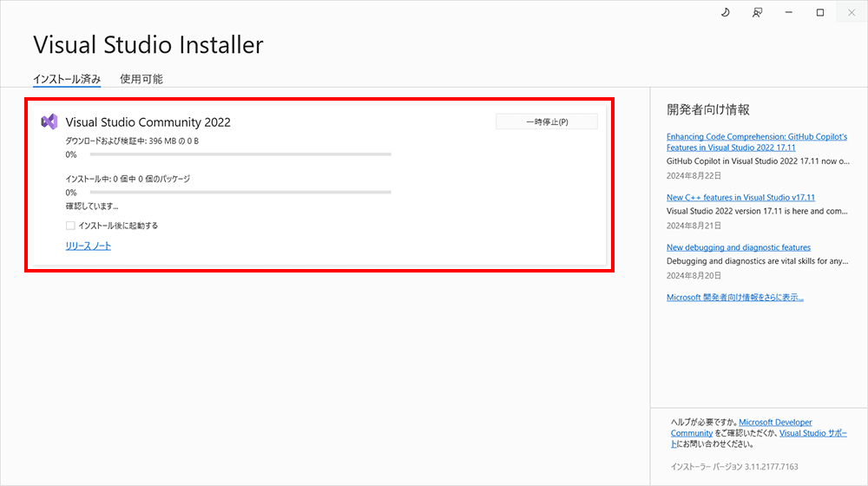Click the Debugging and diagnostics are vital summary

(x=757, y=260)
